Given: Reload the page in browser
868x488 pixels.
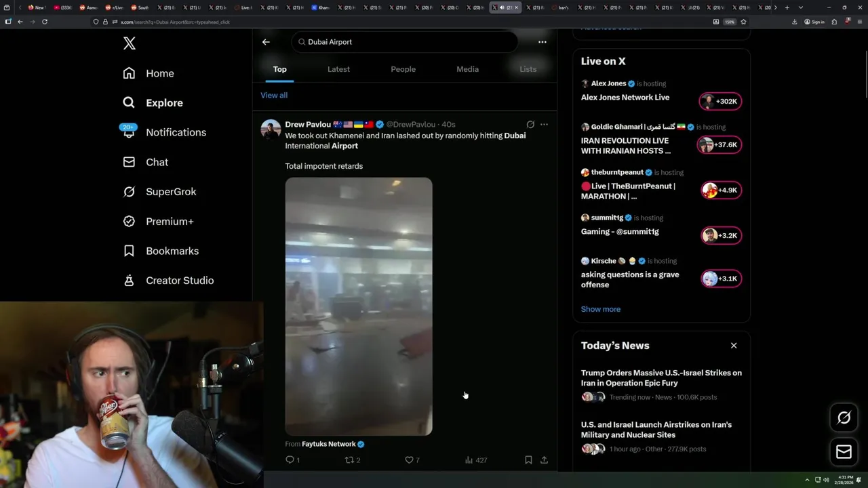Looking at the screenshot, I should (45, 22).
